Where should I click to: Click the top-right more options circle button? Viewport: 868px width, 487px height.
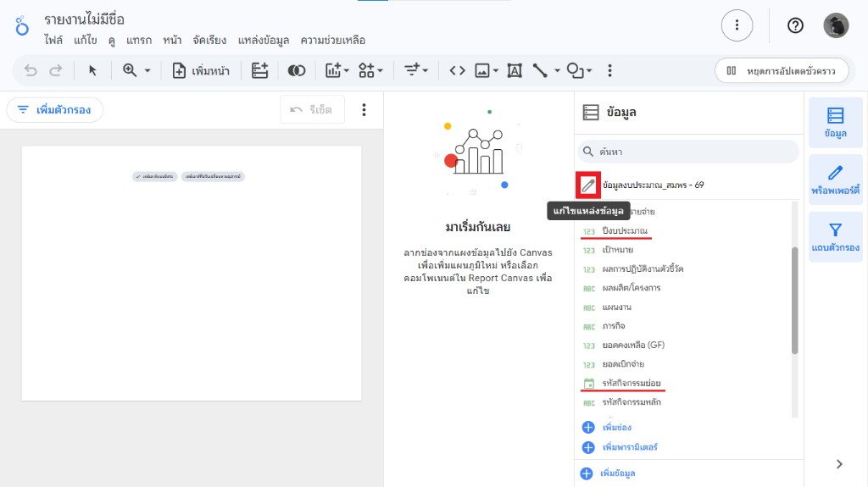(x=737, y=25)
